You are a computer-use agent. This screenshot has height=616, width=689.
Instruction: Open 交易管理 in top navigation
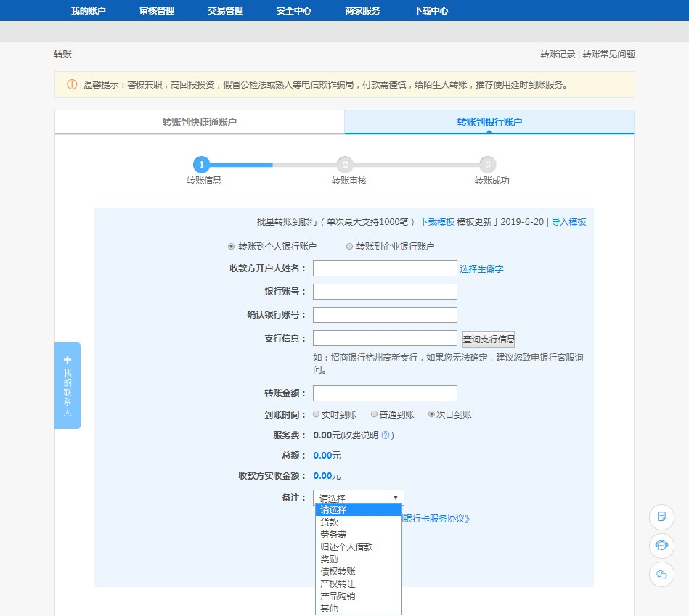[225, 11]
